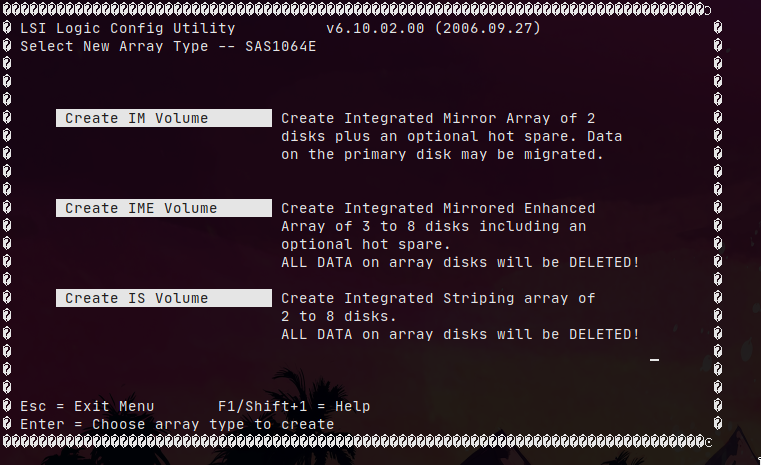Select the Create IME Volume option
The width and height of the screenshot is (761, 465).
(163, 208)
